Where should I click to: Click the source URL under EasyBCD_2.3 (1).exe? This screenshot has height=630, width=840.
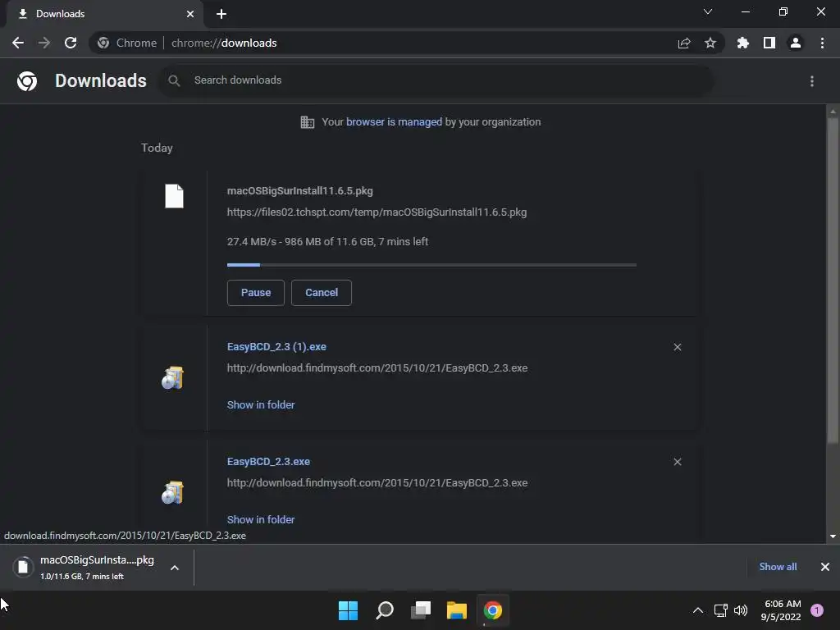tap(377, 368)
